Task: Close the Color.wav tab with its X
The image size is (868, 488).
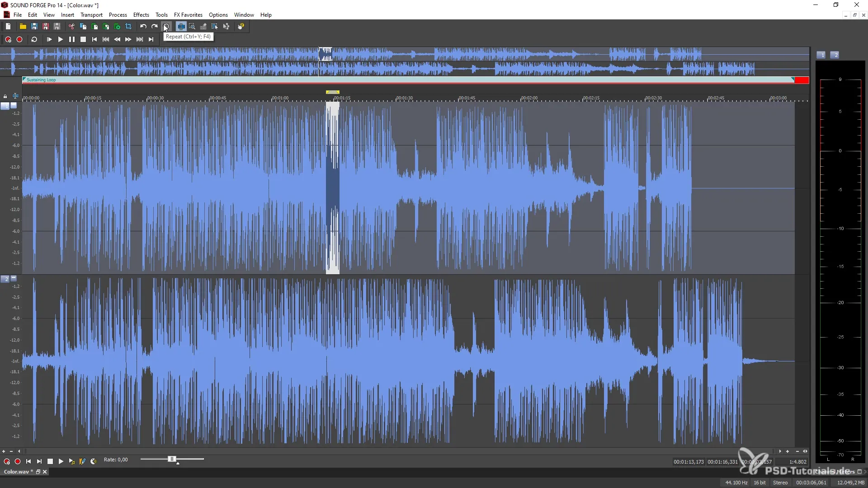Action: (45, 472)
